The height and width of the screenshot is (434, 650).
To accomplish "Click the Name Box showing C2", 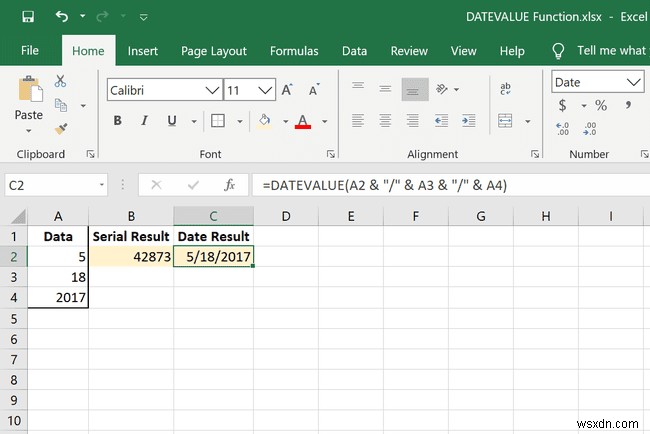I will 56,185.
